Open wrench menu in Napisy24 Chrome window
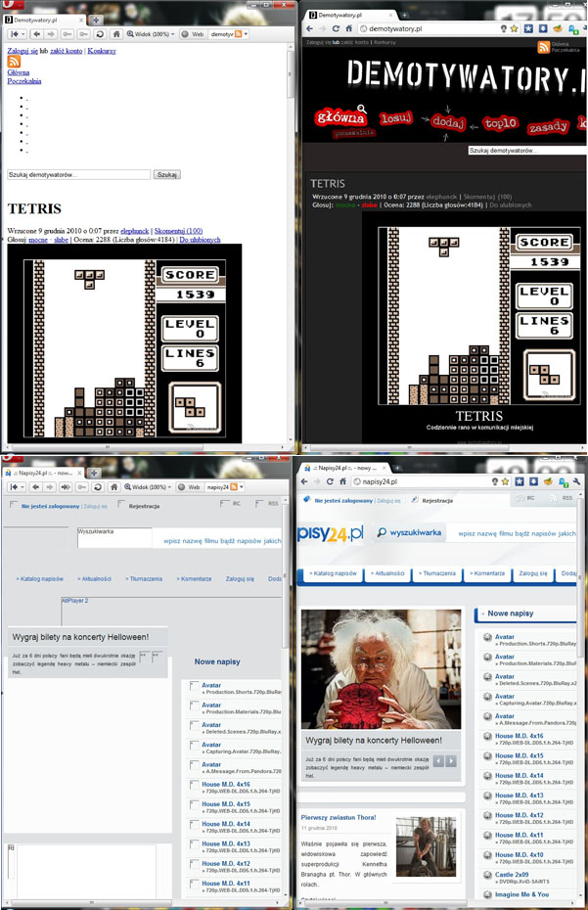Screen dimensions: 588x910 pos(576,481)
